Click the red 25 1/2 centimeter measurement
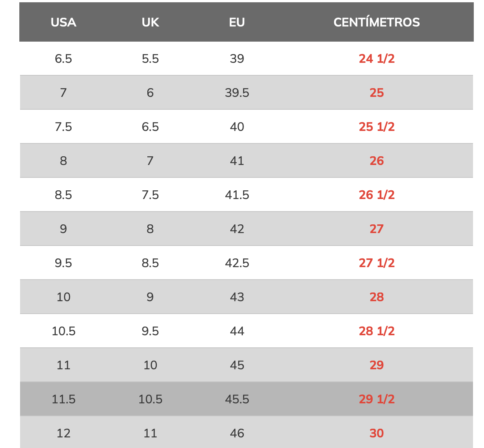 click(376, 127)
